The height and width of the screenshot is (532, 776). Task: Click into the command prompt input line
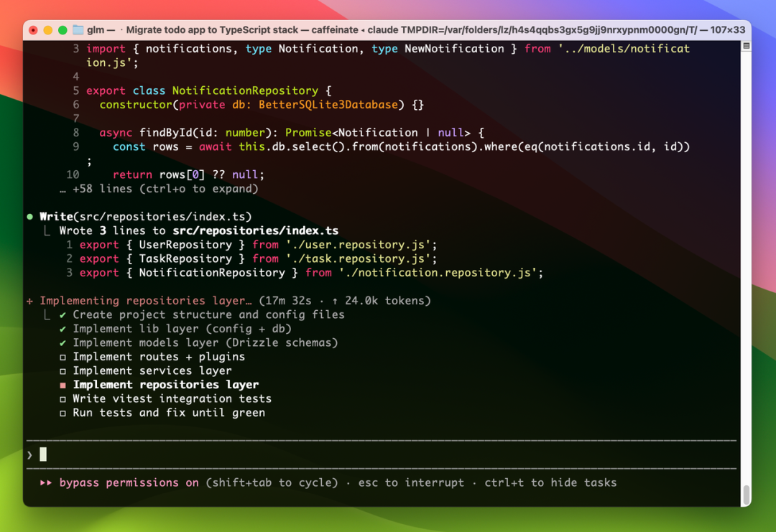click(381, 454)
